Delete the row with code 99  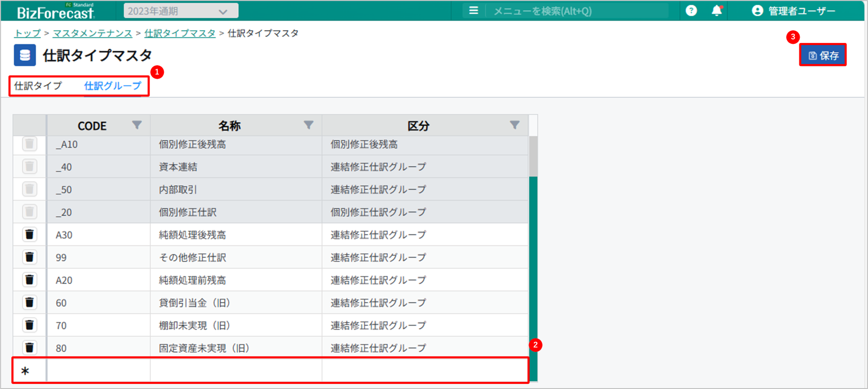pyautogui.click(x=29, y=257)
